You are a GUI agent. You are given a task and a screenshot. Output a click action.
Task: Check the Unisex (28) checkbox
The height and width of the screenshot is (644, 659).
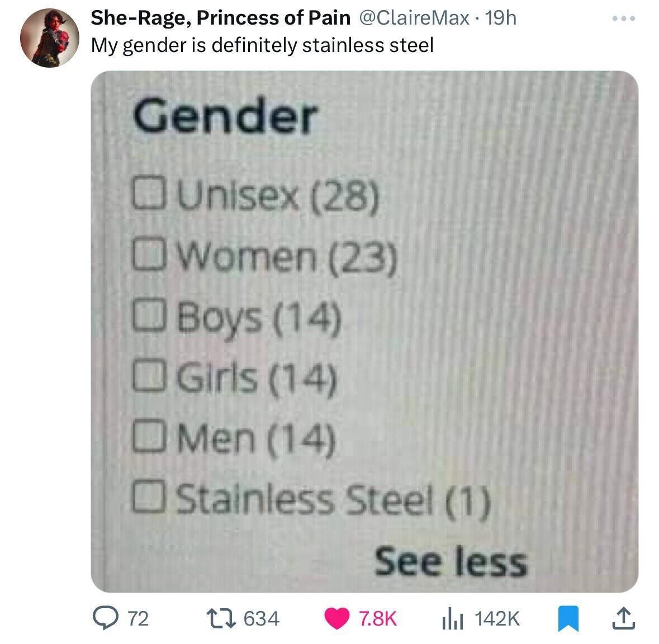tap(150, 196)
